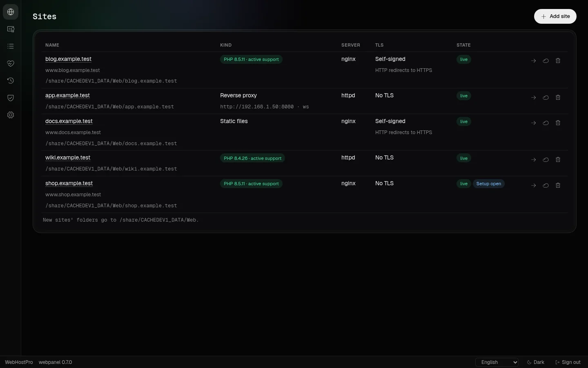Open the history clock icon in sidebar

pos(11,81)
